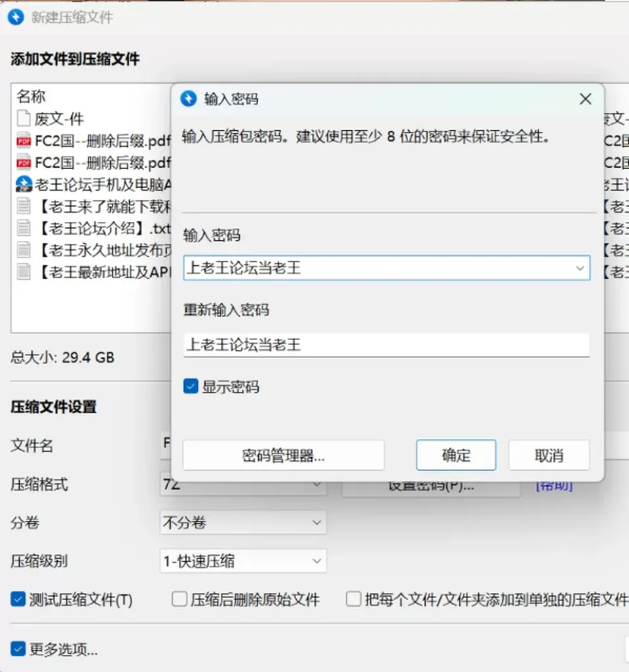Select the blank file icon of 废文-件
The width and height of the screenshot is (629, 672).
[24, 119]
